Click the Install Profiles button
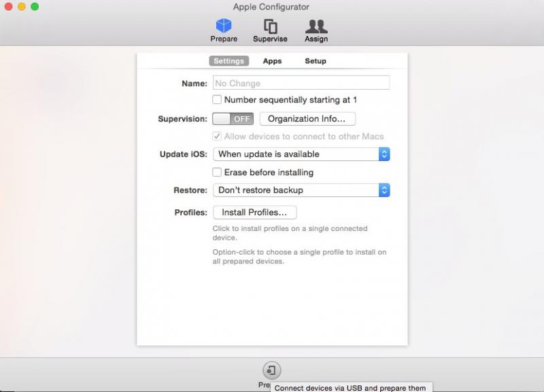The width and height of the screenshot is (544, 392). (x=254, y=213)
